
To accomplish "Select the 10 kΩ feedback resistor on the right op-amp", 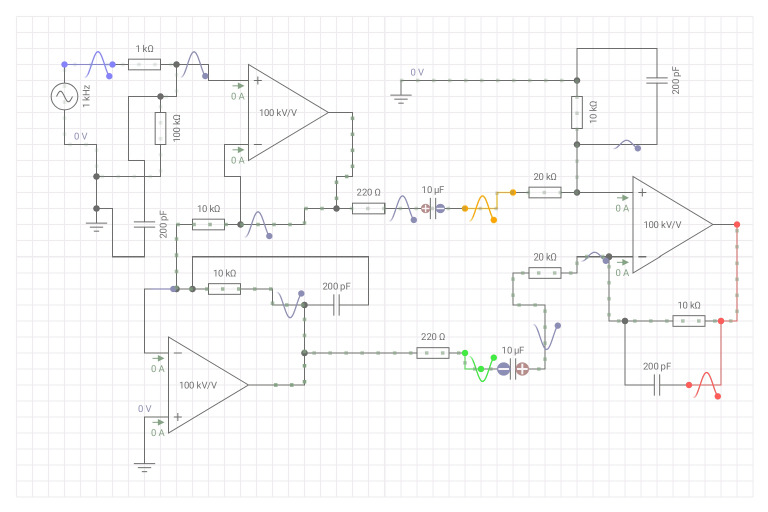I will coord(689,321).
